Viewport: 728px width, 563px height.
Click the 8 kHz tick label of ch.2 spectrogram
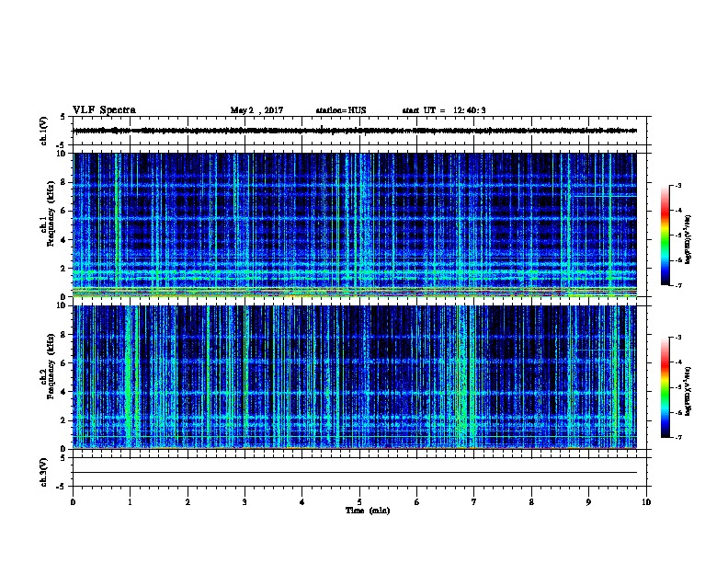pyautogui.click(x=63, y=335)
